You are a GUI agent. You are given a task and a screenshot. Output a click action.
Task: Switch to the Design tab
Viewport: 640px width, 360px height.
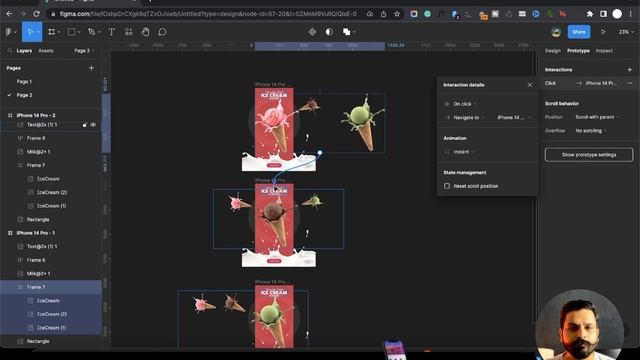click(553, 51)
